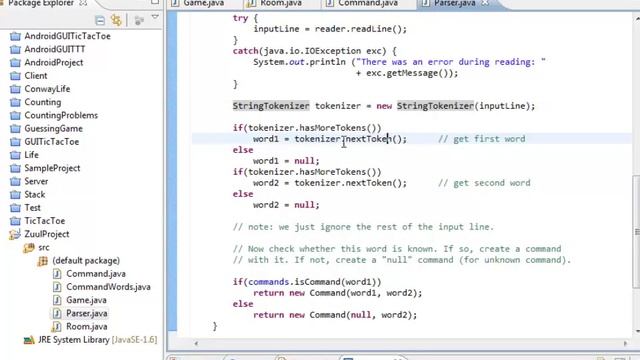Close the Package Explorer view tab
Viewport: 640px width, 360px height.
pos(83,3)
